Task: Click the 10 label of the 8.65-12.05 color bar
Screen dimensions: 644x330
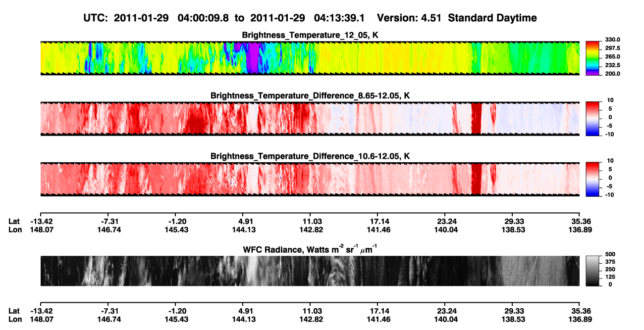Action: click(x=611, y=100)
